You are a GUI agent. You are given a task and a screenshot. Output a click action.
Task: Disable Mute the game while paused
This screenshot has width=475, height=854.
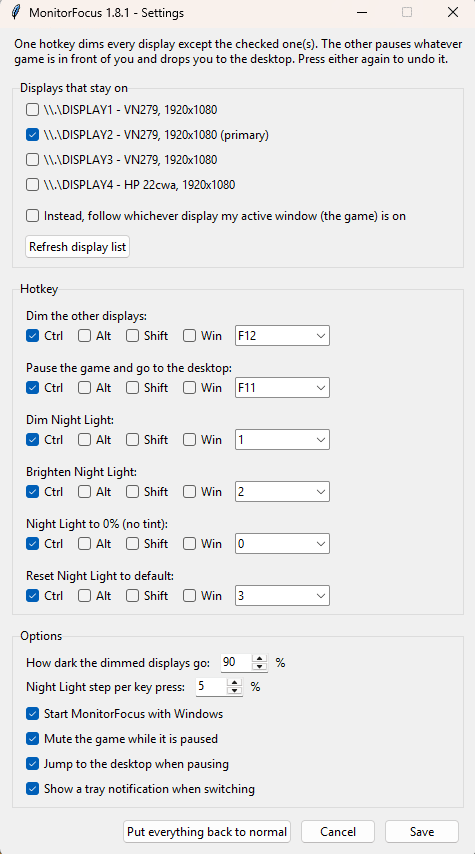33,739
